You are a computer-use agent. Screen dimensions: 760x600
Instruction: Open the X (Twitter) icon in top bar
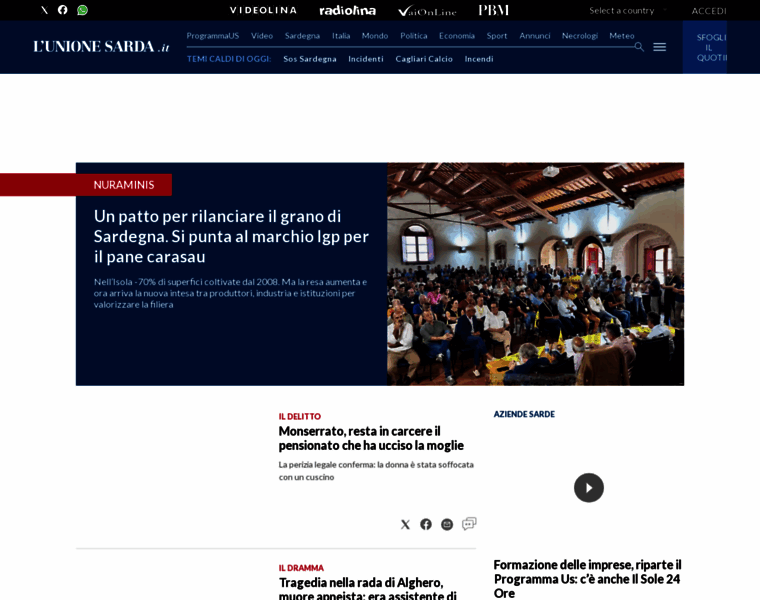click(44, 10)
